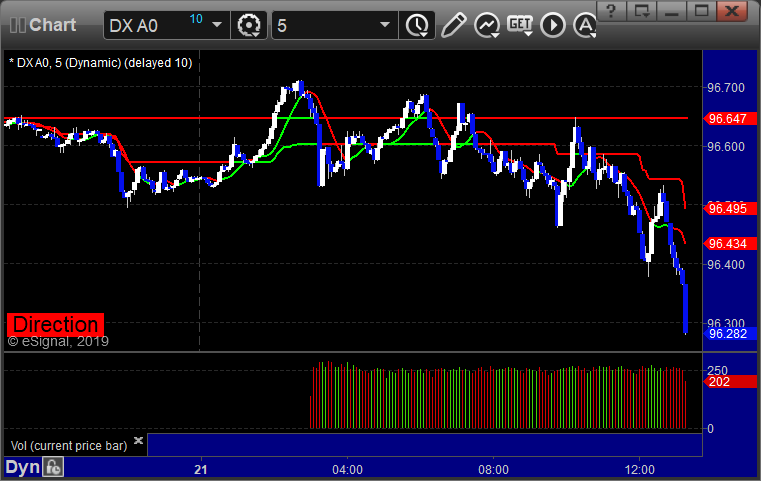
Task: Maximize the chart window
Action: pos(701,11)
